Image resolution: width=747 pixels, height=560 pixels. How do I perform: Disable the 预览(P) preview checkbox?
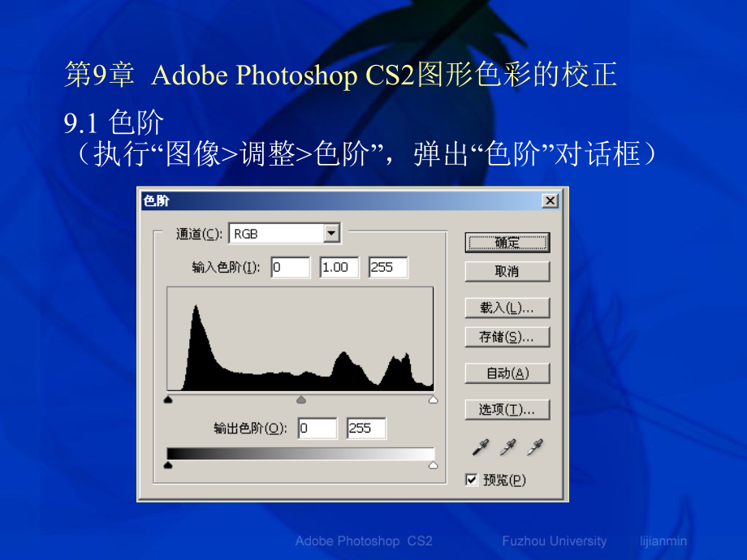click(x=472, y=480)
